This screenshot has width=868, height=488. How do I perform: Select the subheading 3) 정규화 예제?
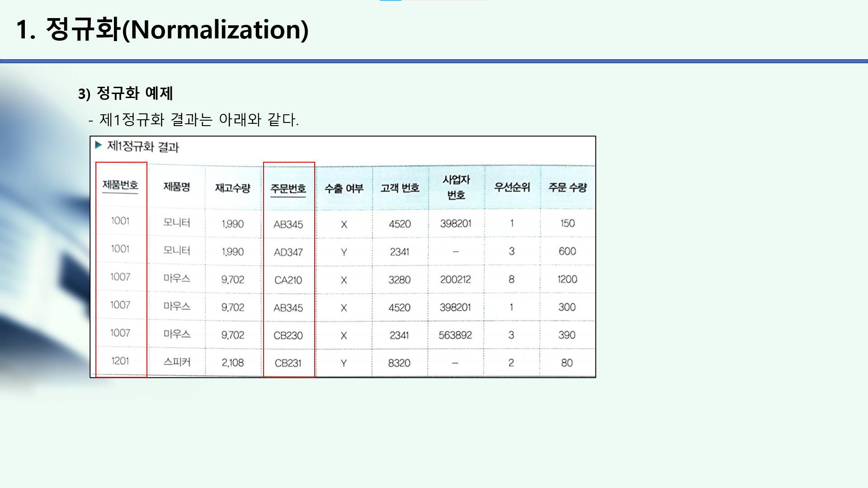[125, 94]
